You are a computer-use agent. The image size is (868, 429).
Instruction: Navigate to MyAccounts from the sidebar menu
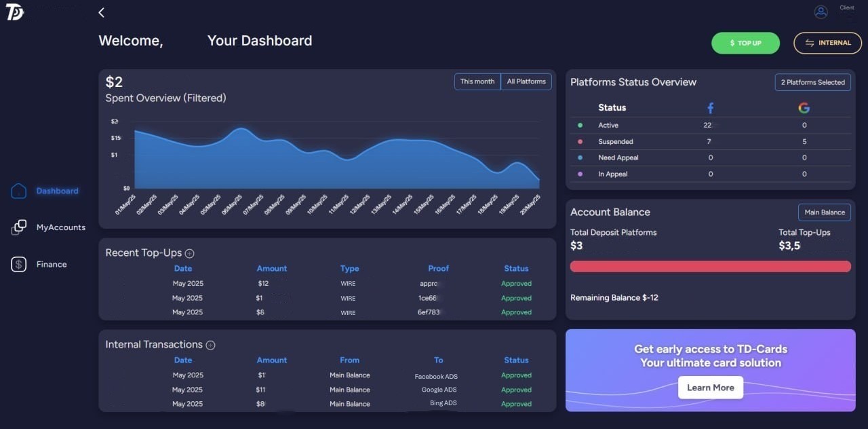(x=60, y=227)
